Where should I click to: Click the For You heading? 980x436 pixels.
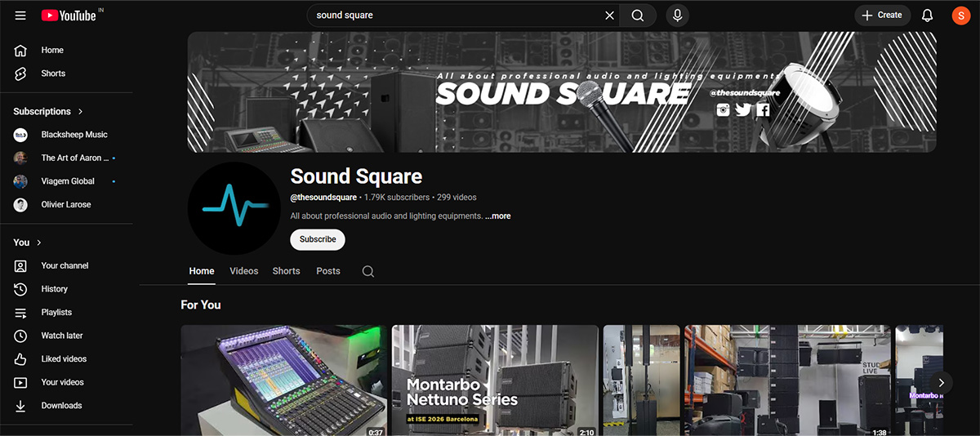click(201, 305)
